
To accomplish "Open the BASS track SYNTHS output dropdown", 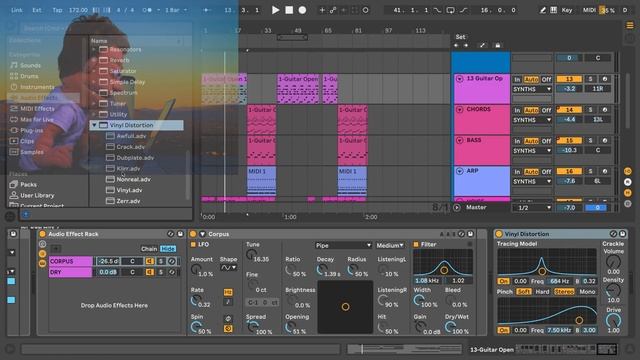I will [532, 151].
